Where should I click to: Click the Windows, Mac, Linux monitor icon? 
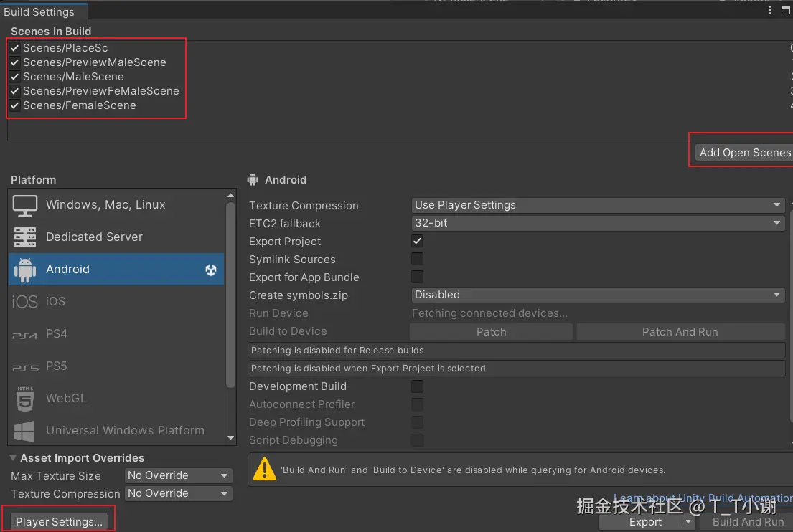pos(25,205)
